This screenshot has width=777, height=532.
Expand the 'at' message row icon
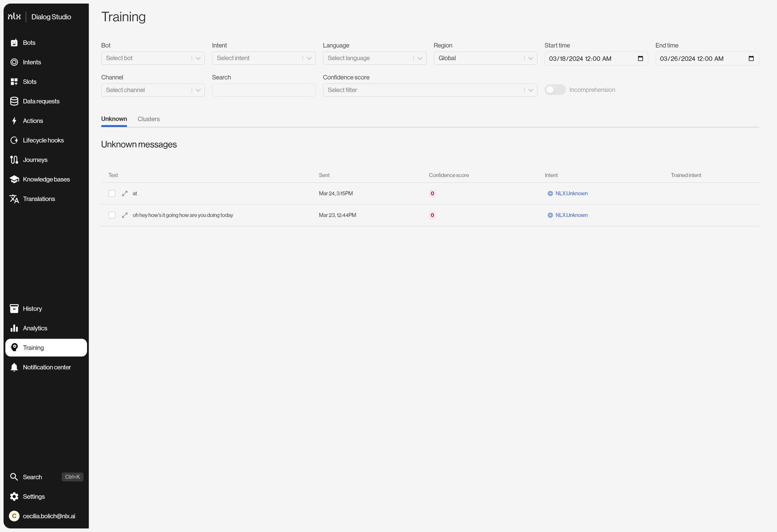point(125,193)
